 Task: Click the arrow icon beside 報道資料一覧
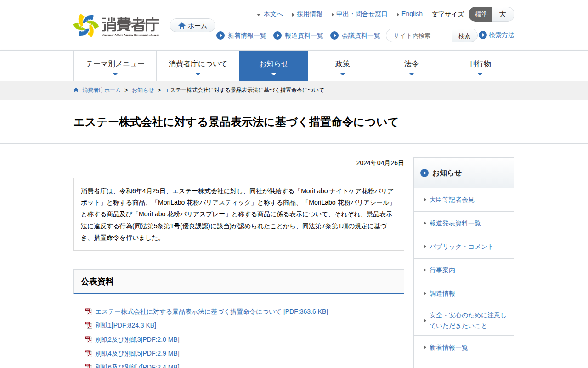tap(277, 35)
